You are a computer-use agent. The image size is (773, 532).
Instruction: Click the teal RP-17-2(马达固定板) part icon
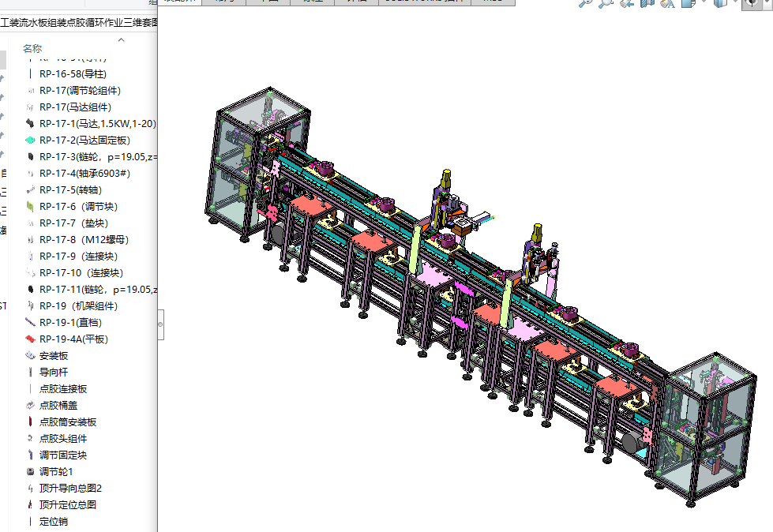(30, 140)
